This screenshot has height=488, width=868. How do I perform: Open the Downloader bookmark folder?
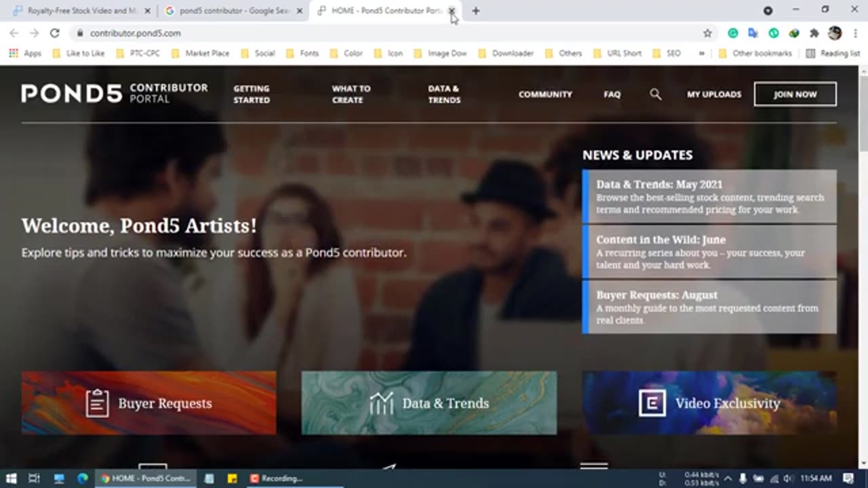[507, 53]
